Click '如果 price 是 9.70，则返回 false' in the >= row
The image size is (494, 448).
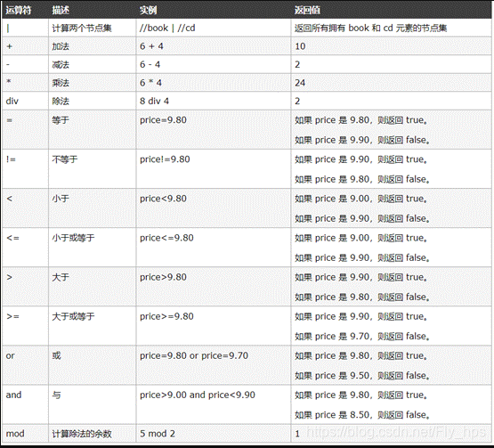point(362,337)
